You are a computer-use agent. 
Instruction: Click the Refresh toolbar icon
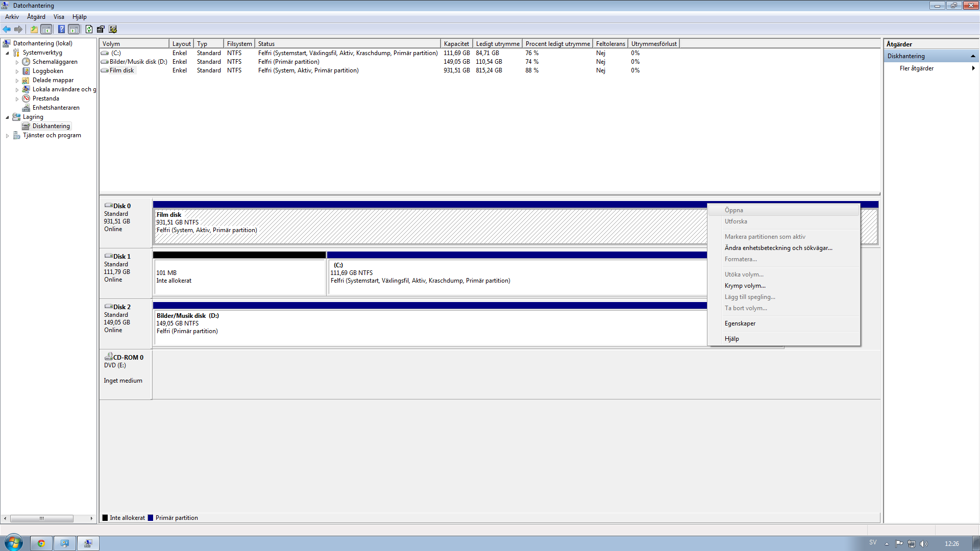click(x=89, y=29)
